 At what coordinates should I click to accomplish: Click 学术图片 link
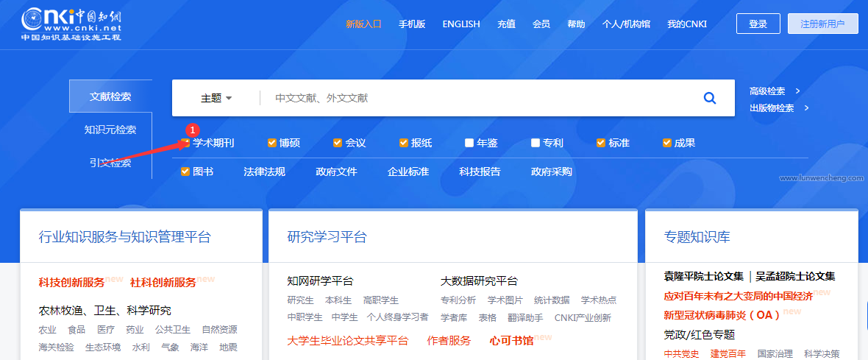(505, 300)
